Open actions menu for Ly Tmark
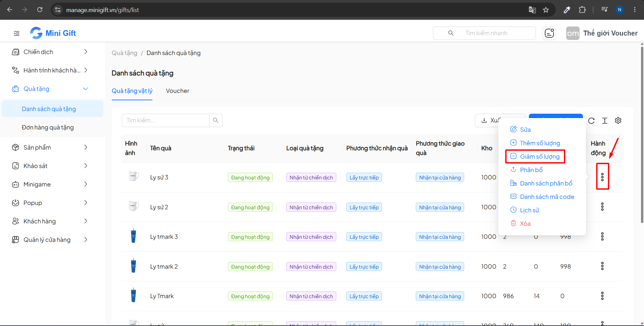Image resolution: width=644 pixels, height=326 pixels. [x=602, y=296]
